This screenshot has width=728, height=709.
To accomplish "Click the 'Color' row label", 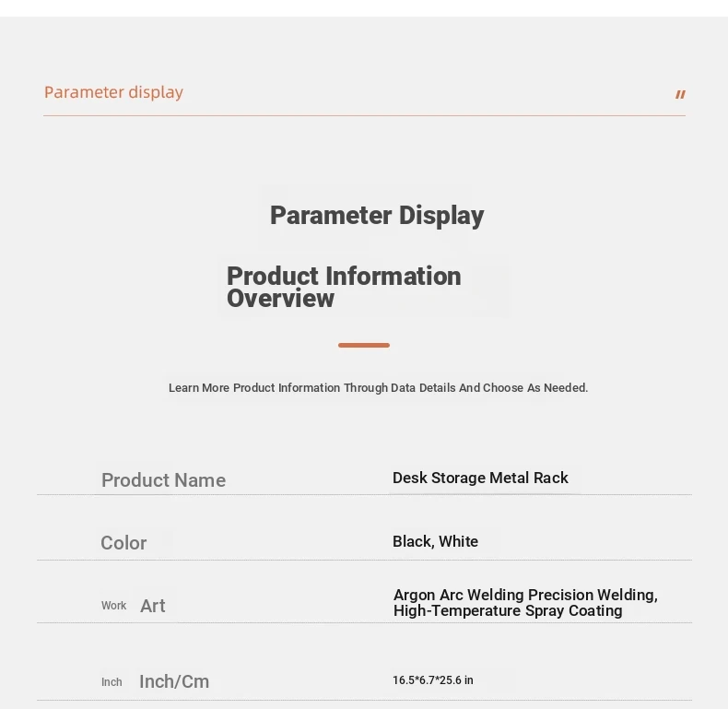I will (x=123, y=543).
